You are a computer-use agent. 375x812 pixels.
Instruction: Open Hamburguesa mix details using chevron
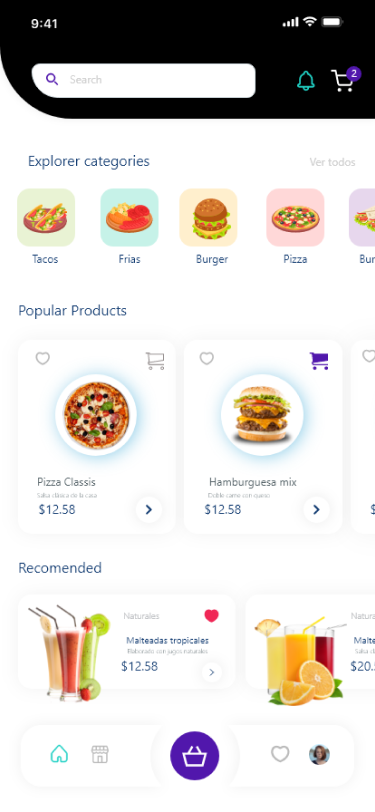[316, 510]
